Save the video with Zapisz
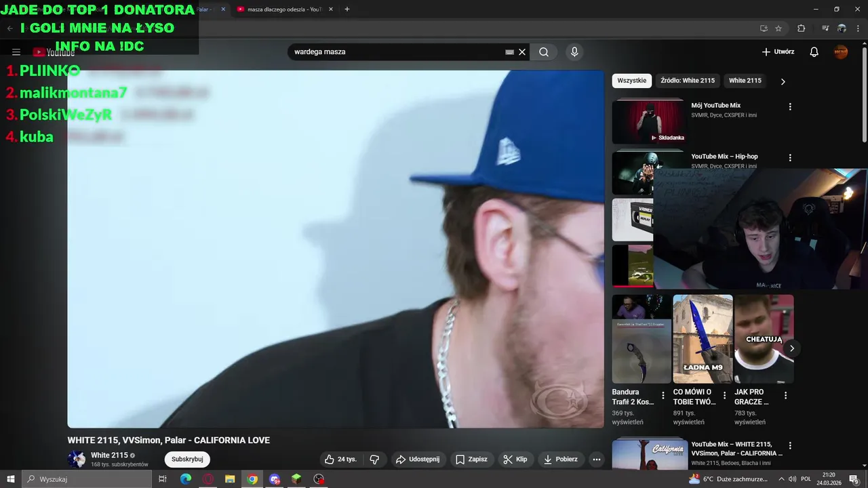This screenshot has width=868, height=488. click(x=471, y=459)
